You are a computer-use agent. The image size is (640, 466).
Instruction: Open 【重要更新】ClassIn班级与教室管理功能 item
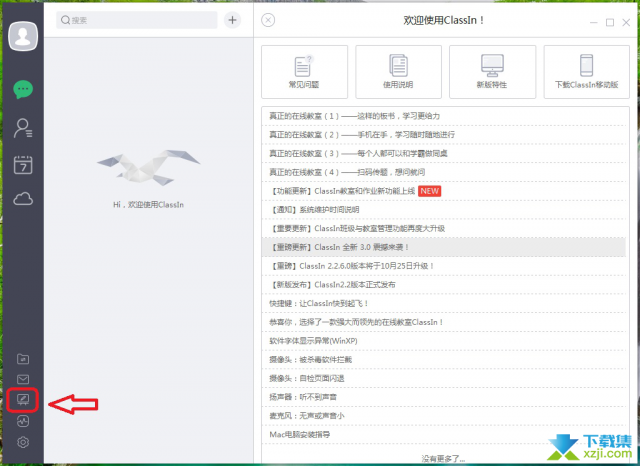(x=444, y=229)
